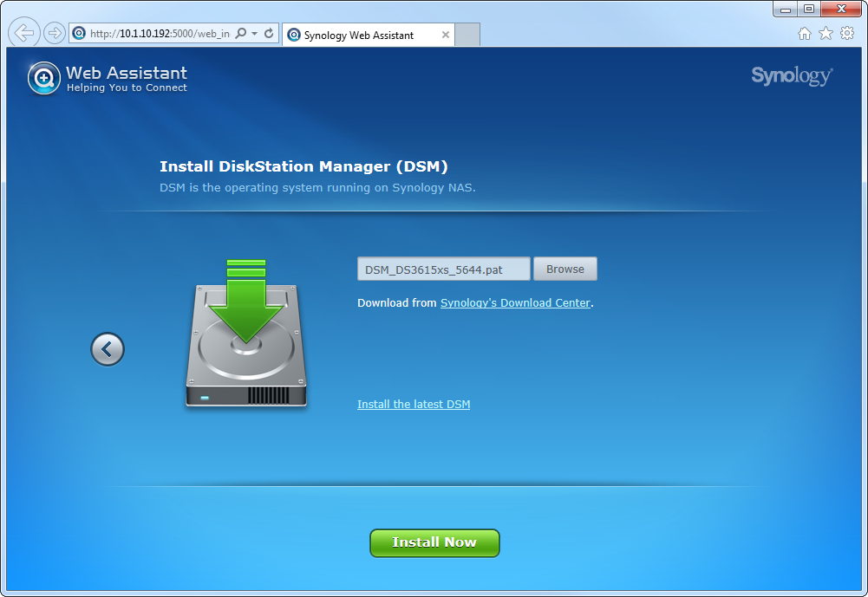This screenshot has width=868, height=597.
Task: Click the browser forward arrow button
Action: click(x=55, y=33)
